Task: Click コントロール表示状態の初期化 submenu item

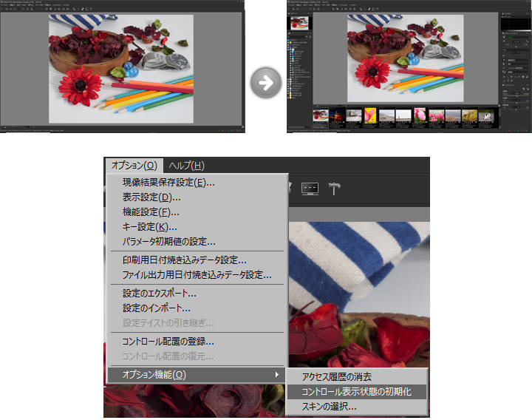Action: point(356,392)
